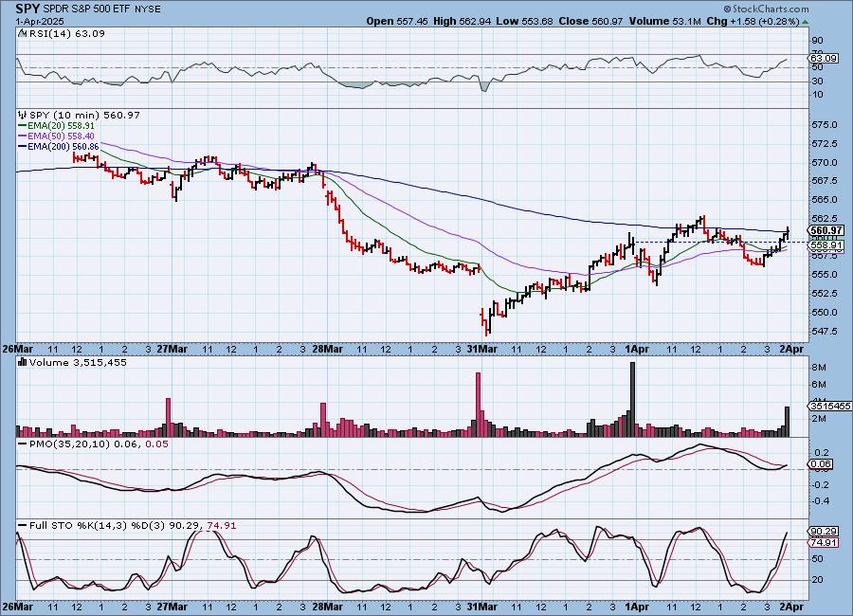Click the 550.0 price axis label
The image size is (853, 616).
[826, 313]
